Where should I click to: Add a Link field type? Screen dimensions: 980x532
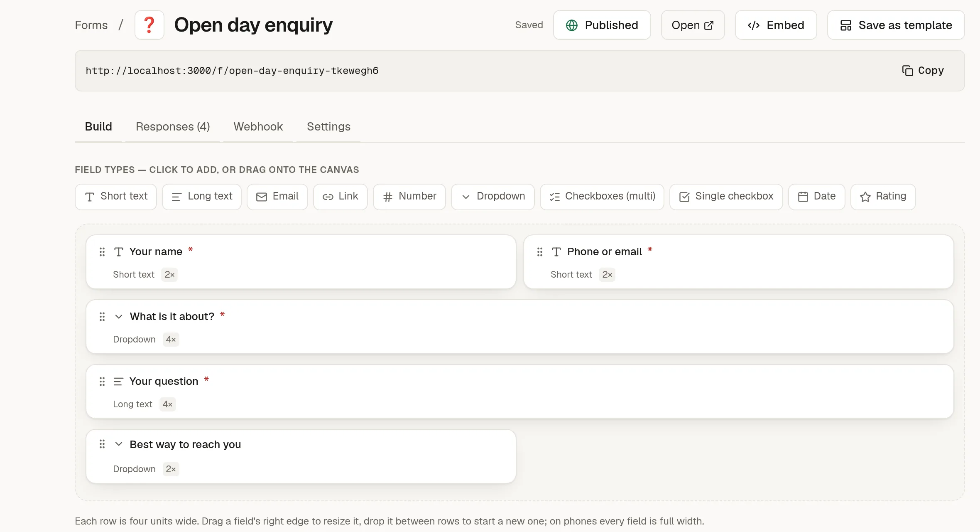pos(341,197)
